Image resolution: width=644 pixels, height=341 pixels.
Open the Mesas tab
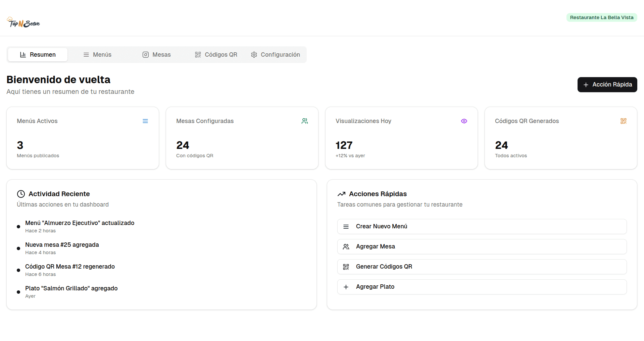point(156,55)
